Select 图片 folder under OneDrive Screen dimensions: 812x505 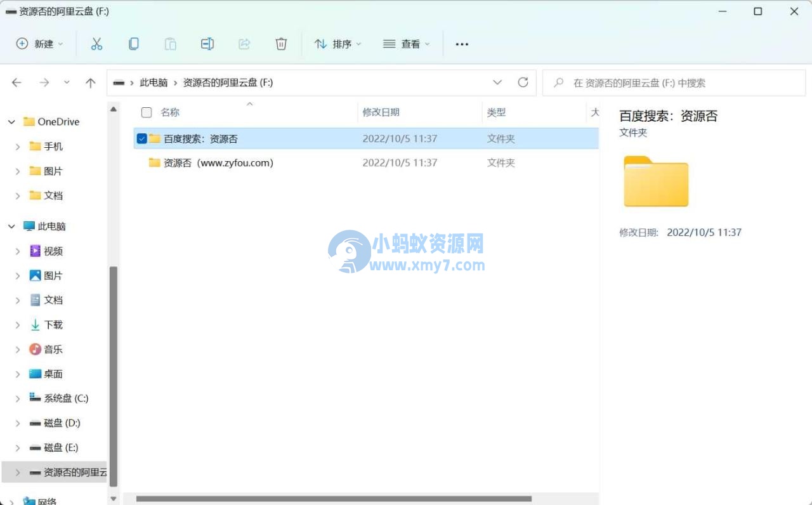pyautogui.click(x=53, y=171)
